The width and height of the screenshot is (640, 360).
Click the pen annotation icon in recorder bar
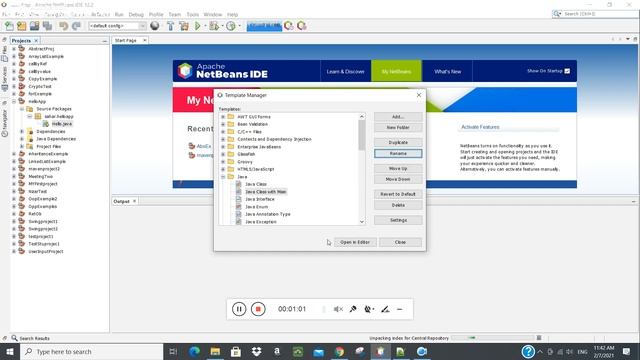tap(385, 309)
